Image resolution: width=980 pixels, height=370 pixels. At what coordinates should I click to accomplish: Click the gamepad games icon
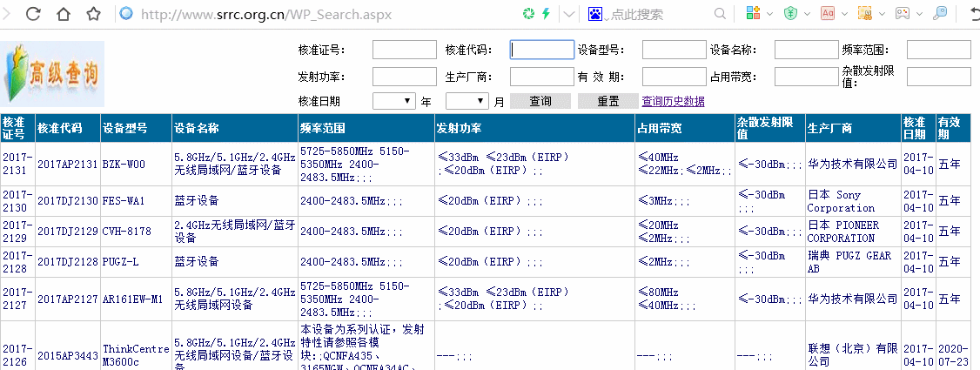[x=903, y=12]
